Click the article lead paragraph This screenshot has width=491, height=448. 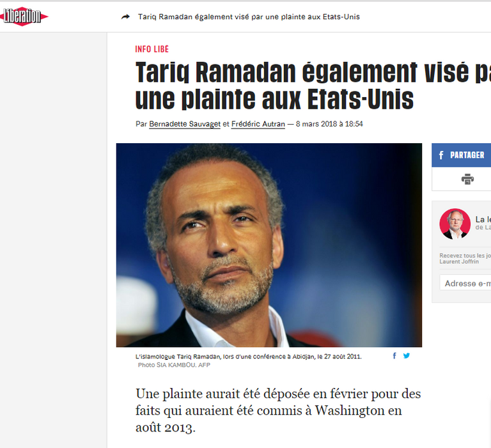(x=278, y=410)
